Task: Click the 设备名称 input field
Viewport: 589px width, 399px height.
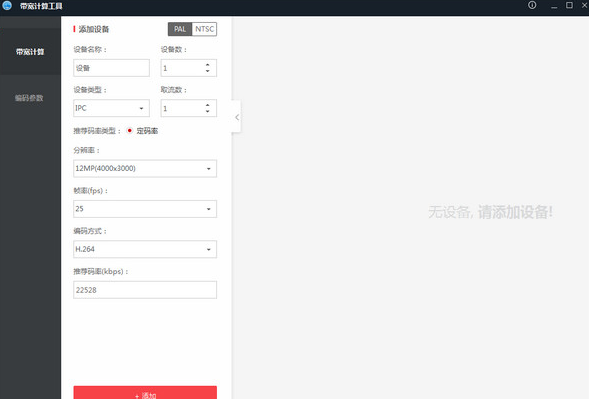Action: coord(111,68)
